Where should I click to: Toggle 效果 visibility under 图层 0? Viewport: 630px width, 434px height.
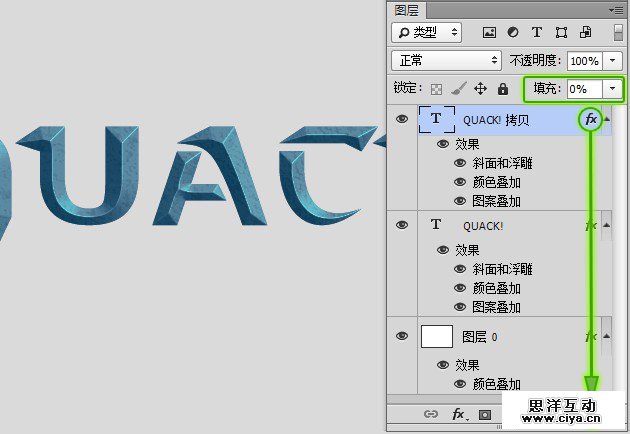[x=443, y=365]
